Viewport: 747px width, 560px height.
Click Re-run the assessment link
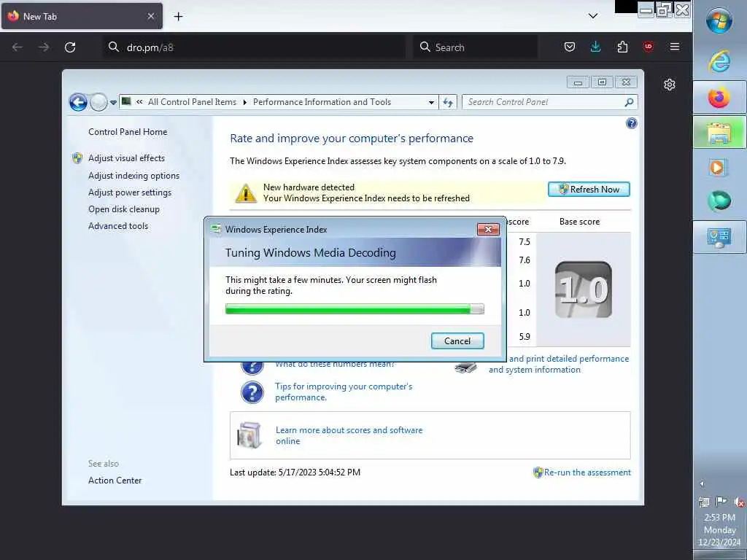pos(587,472)
